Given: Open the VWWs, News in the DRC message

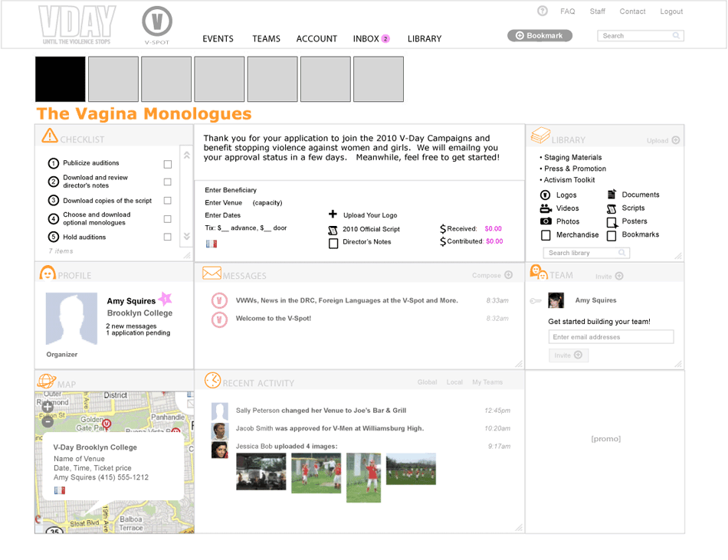Looking at the screenshot, I should (347, 300).
